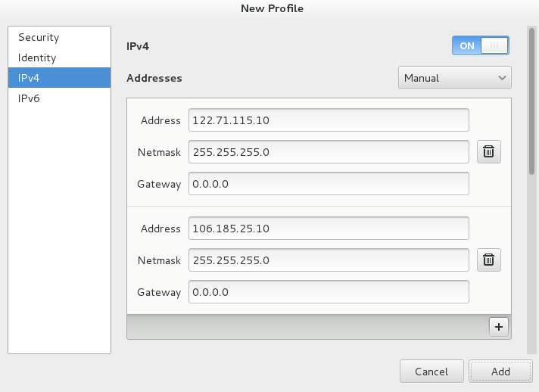Click the Add button
Viewport: 539px width, 392px height.
tap(500, 372)
